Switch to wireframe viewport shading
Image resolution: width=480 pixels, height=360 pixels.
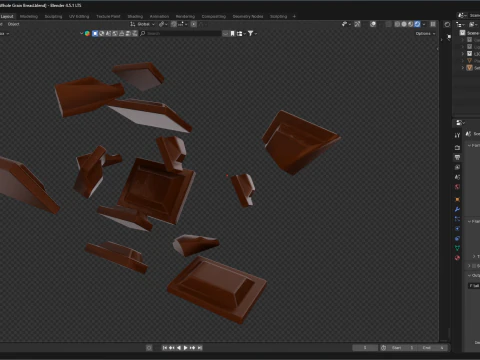click(397, 24)
